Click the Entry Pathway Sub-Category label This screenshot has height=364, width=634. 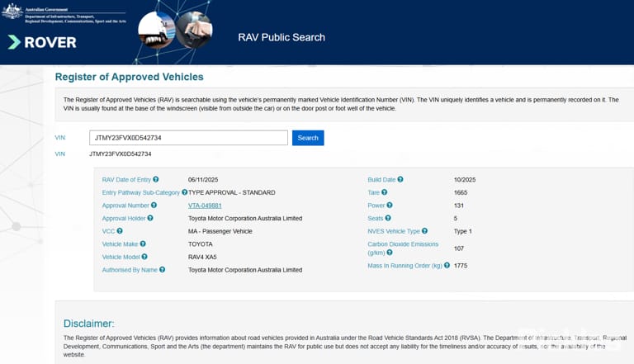pos(140,192)
